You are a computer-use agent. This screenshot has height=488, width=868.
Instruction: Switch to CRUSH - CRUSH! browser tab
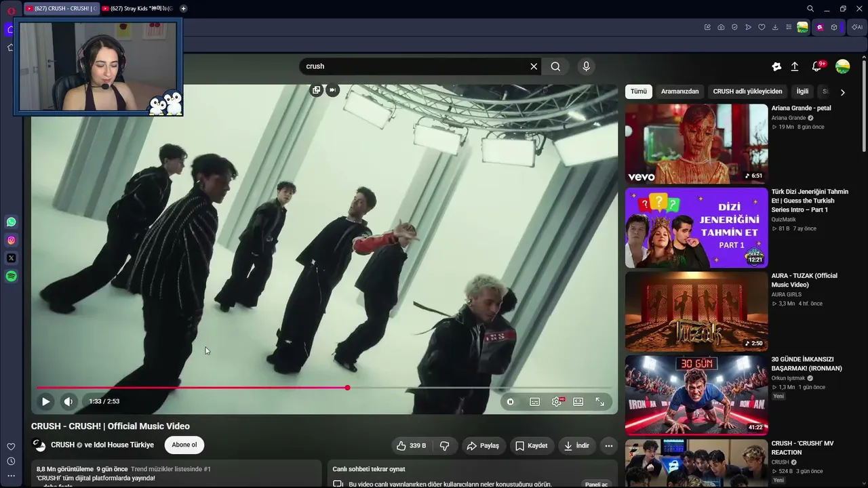click(x=62, y=9)
